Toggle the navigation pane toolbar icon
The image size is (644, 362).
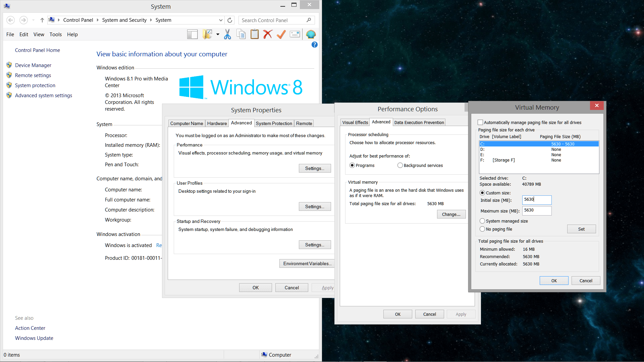coord(192,34)
